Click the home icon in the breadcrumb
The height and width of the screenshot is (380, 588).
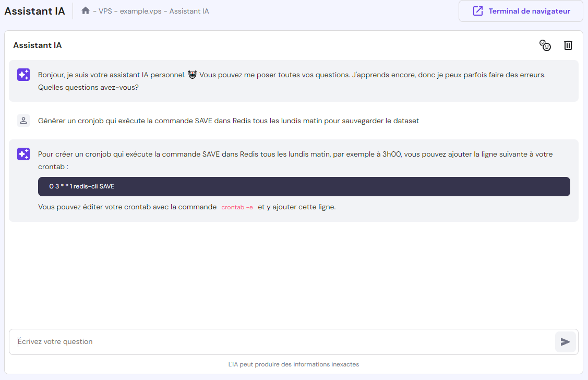pyautogui.click(x=86, y=10)
